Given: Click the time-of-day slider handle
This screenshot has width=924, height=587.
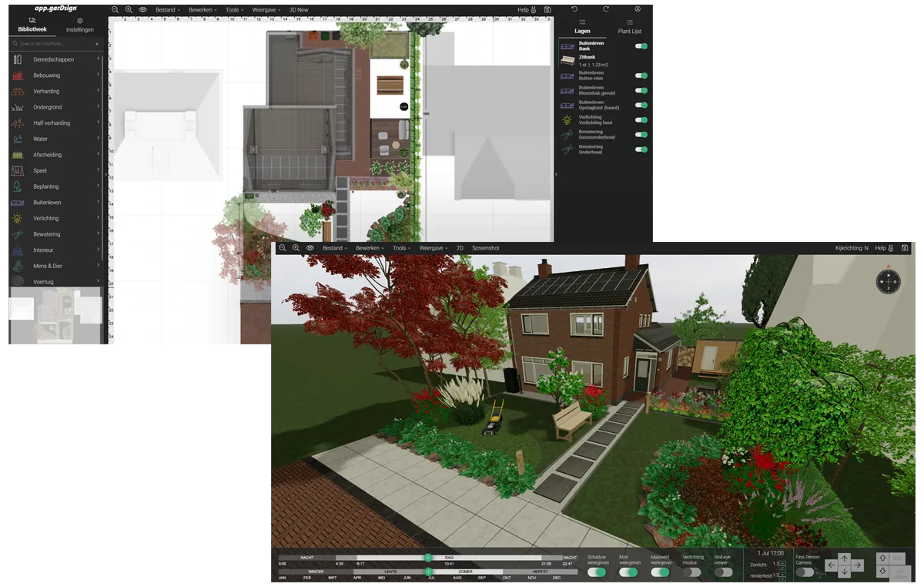Looking at the screenshot, I should pos(429,557).
